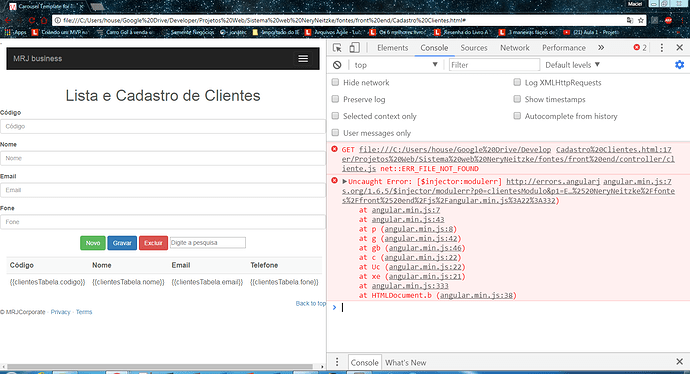Clear the console with the ban icon
Viewport: 690px width, 374px height.
337,65
